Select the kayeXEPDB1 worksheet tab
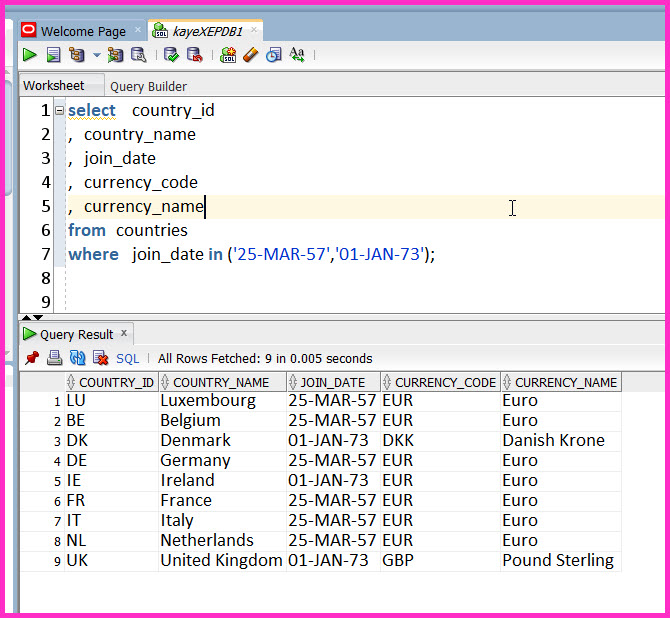 point(208,31)
